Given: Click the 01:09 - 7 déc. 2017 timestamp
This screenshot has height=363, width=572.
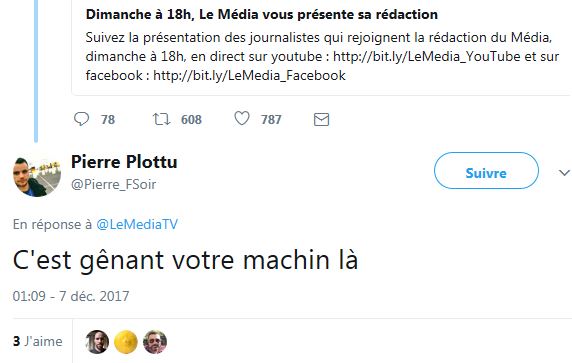Looking at the screenshot, I should click(x=71, y=296).
